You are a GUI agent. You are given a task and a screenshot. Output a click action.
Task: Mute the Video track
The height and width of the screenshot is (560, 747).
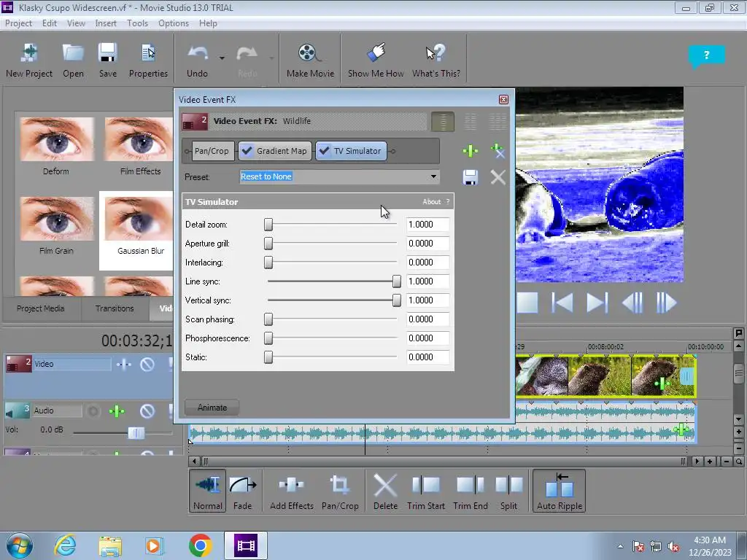(x=147, y=365)
